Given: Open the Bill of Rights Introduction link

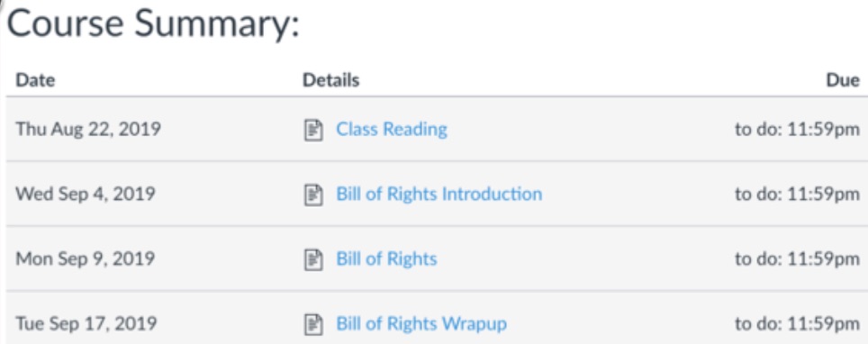Looking at the screenshot, I should [x=439, y=195].
